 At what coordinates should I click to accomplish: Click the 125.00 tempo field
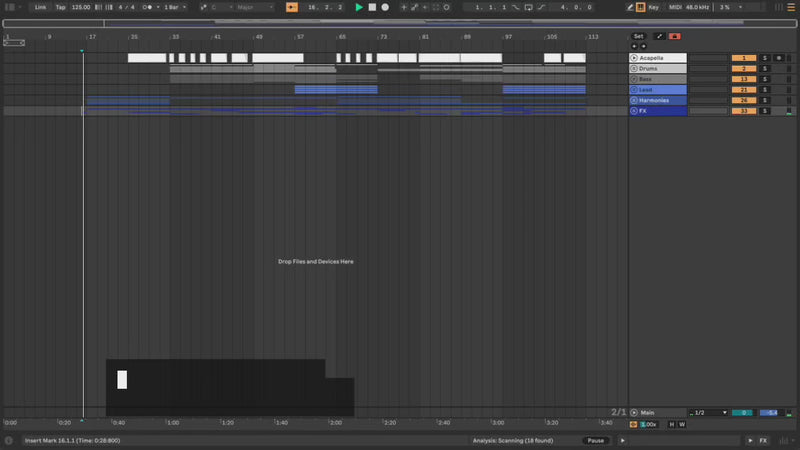[x=80, y=7]
